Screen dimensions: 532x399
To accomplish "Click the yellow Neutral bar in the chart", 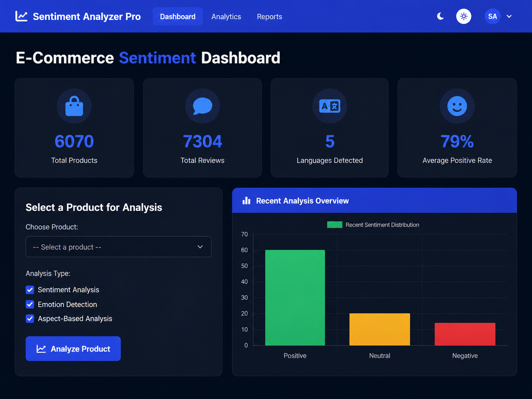I will click(380, 329).
